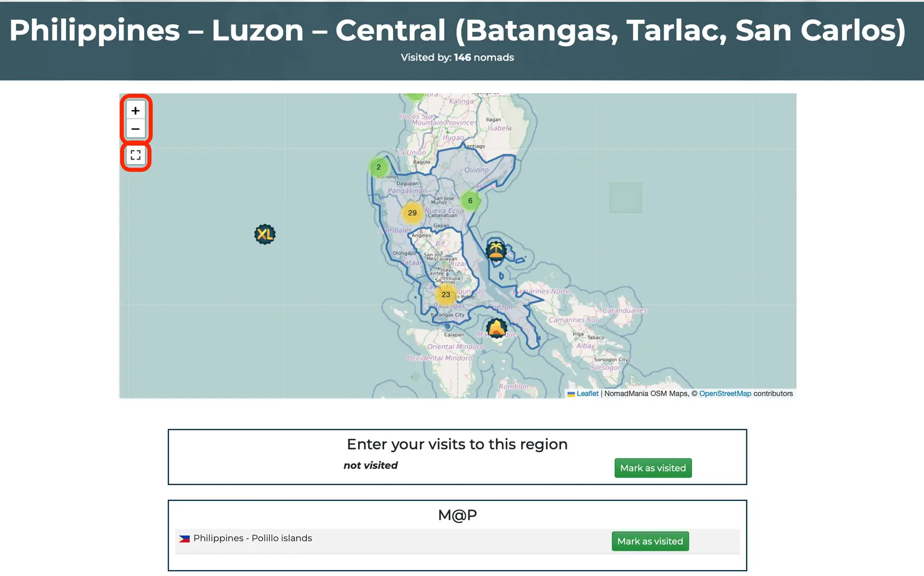Click the Philippines - Polillo islands entry

click(253, 538)
